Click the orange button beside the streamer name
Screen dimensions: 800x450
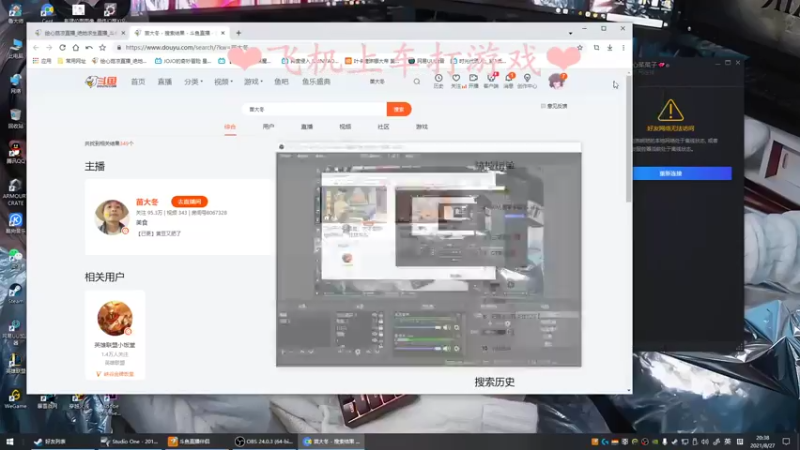click(189, 202)
